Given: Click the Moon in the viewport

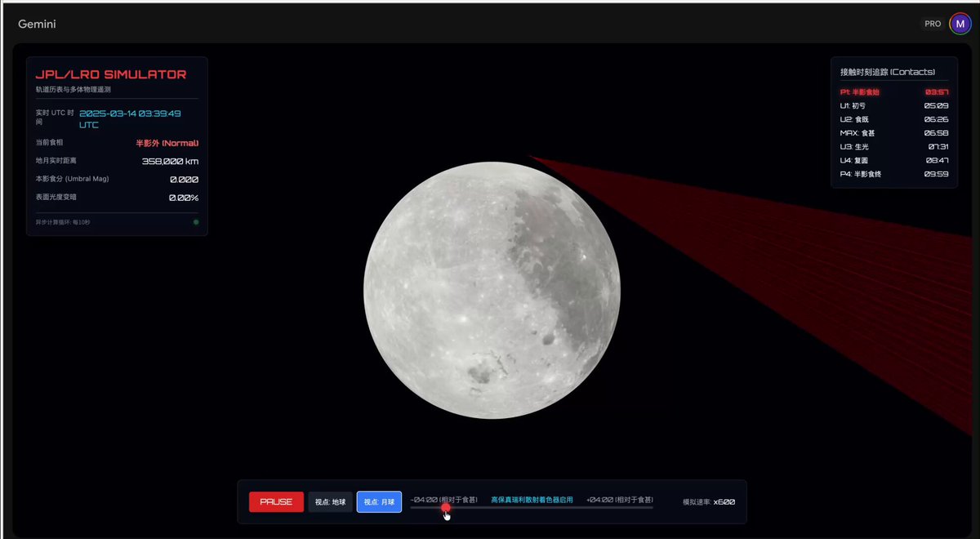Looking at the screenshot, I should [492, 290].
